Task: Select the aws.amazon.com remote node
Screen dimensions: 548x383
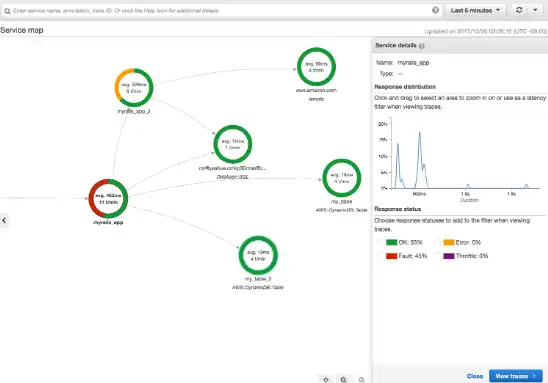Action: (316, 67)
